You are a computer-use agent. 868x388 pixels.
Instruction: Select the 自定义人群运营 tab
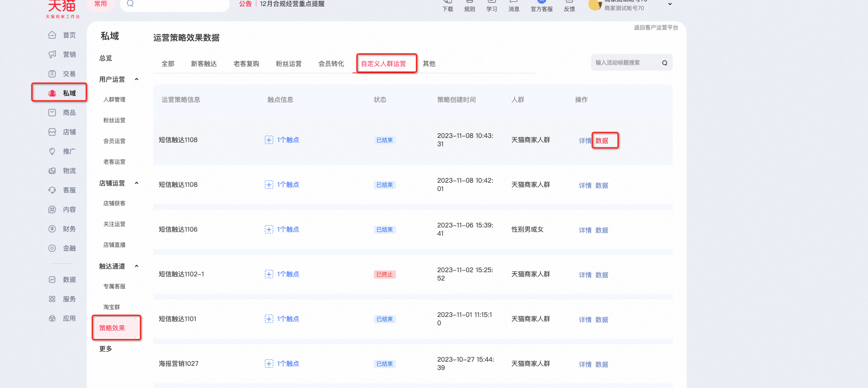pyautogui.click(x=383, y=64)
